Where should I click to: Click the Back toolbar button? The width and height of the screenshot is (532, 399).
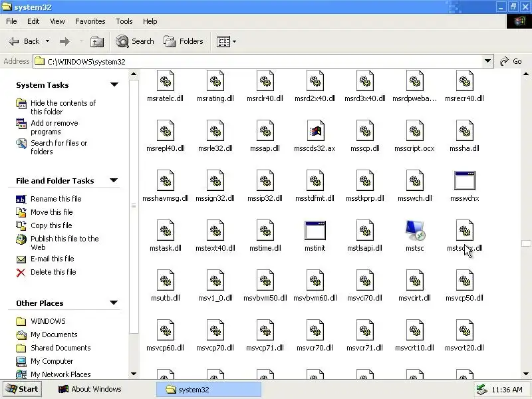24,41
